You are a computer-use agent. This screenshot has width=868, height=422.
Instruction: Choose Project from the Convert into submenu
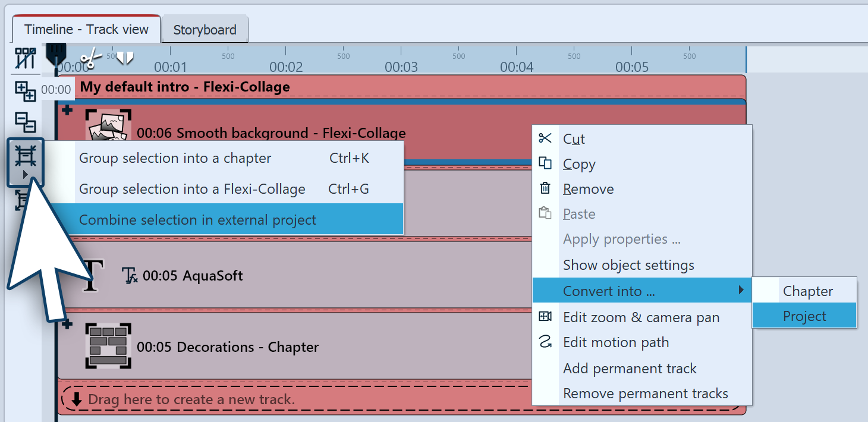[804, 316]
